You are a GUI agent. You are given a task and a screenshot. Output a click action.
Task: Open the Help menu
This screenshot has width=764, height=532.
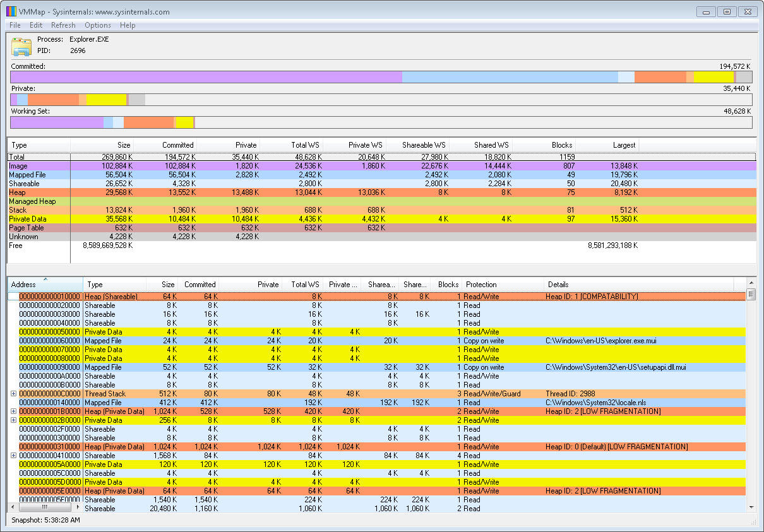pos(128,25)
